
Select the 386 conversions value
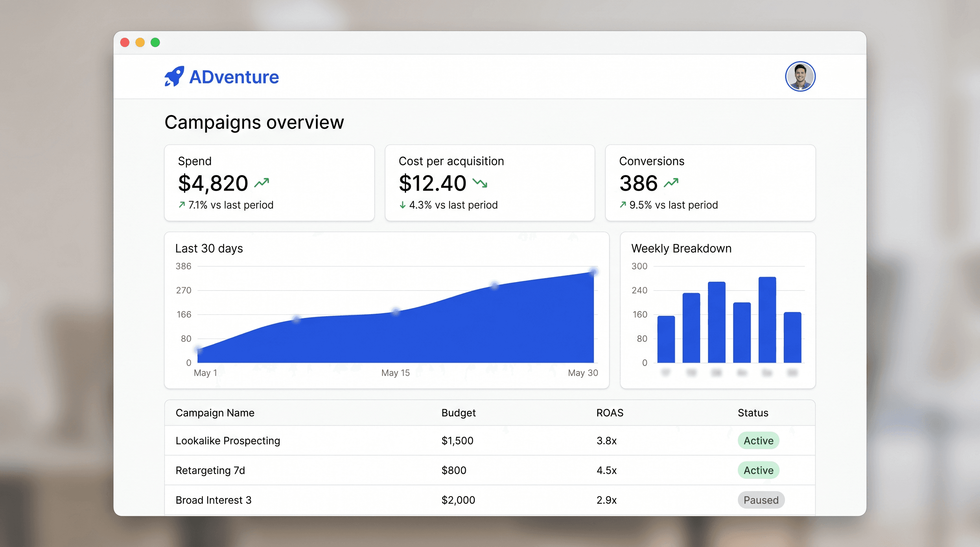pyautogui.click(x=638, y=183)
